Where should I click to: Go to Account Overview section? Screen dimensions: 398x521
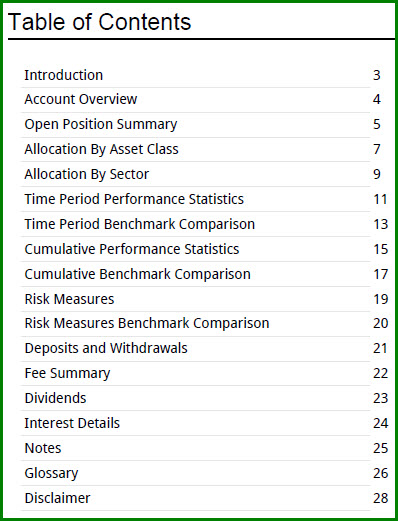coord(81,99)
